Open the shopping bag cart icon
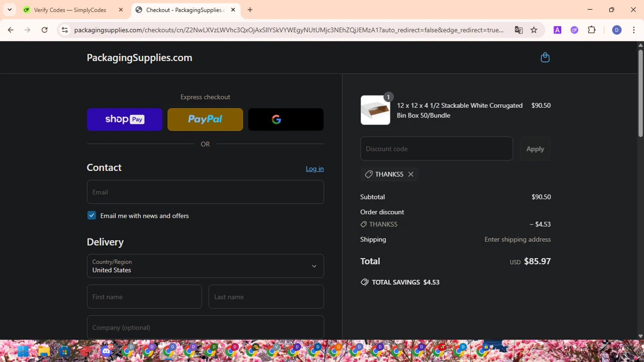Image resolution: width=644 pixels, height=362 pixels. pos(545,58)
